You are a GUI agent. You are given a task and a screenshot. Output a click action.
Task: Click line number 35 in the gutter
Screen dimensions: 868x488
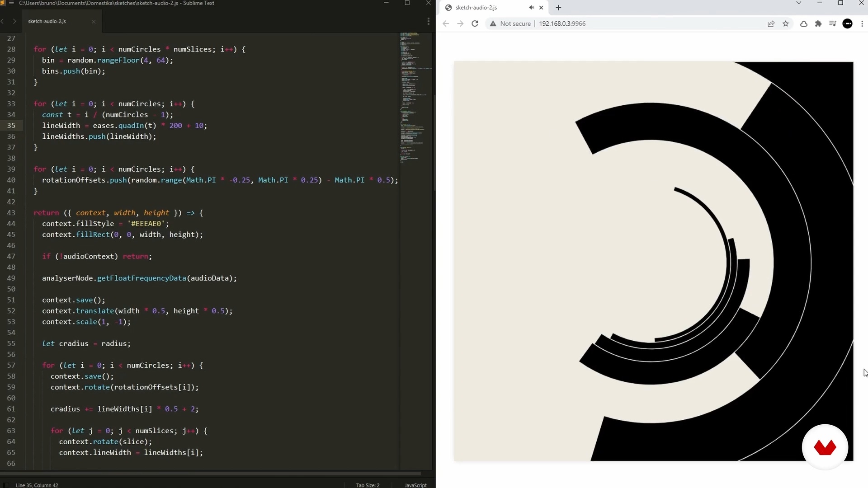11,125
